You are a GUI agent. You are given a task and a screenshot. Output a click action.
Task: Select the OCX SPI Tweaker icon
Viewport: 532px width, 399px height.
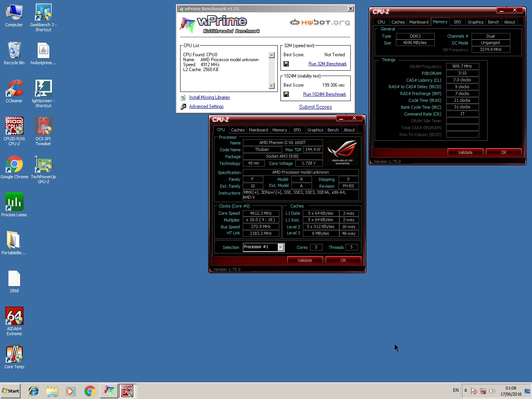(x=43, y=131)
